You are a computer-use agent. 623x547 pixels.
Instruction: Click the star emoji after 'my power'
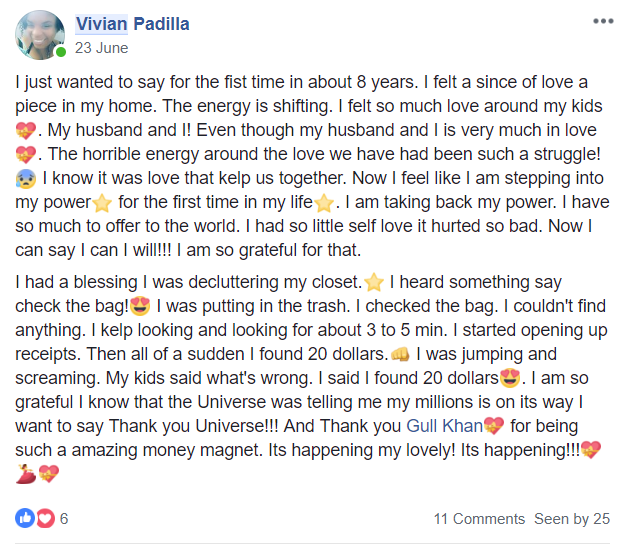point(101,205)
